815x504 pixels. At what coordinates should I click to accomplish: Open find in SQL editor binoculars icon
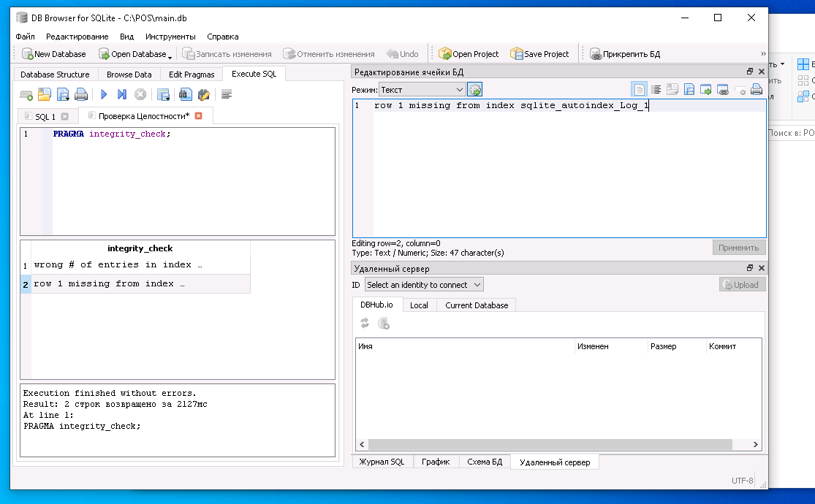(186, 94)
